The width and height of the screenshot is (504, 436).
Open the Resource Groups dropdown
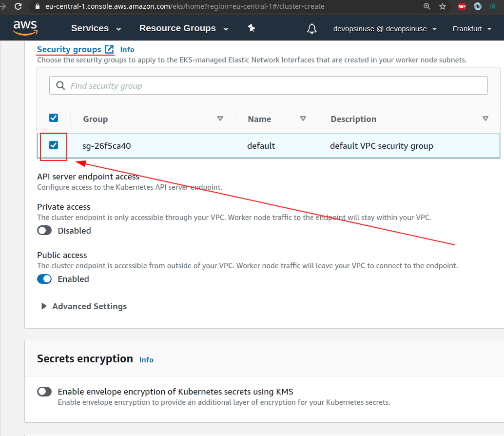pyautogui.click(x=184, y=28)
